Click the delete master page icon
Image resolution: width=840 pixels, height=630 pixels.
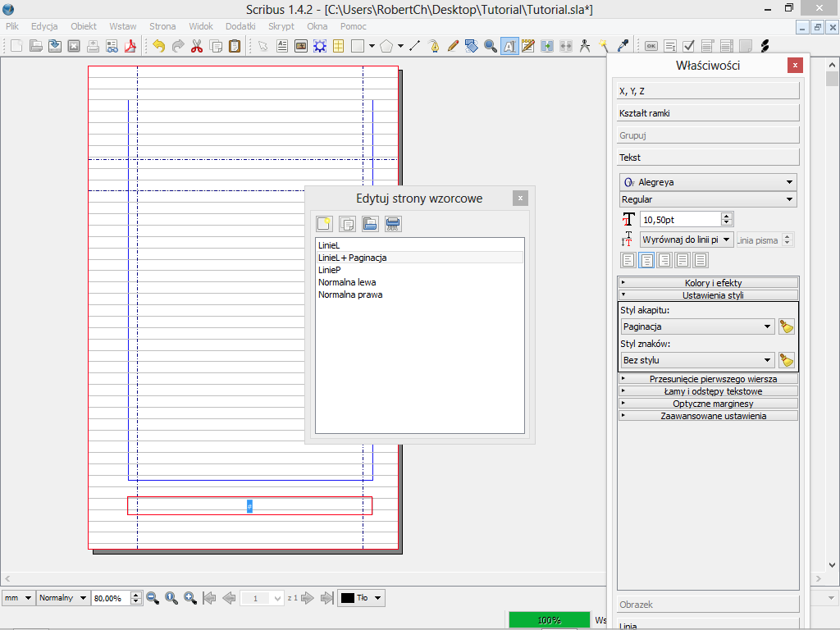click(393, 223)
